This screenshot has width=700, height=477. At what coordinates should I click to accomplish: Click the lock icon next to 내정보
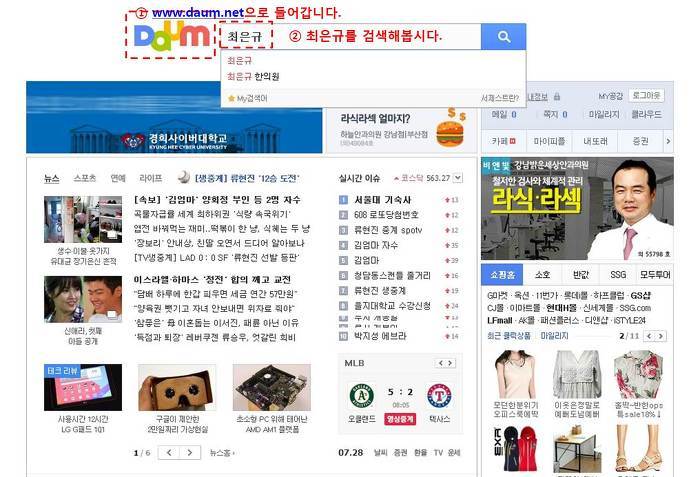point(557,96)
